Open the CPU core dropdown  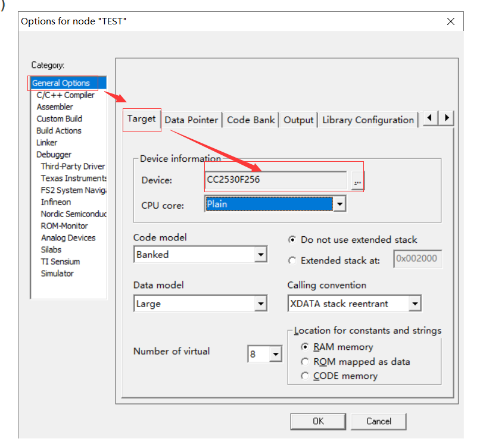[x=339, y=203]
